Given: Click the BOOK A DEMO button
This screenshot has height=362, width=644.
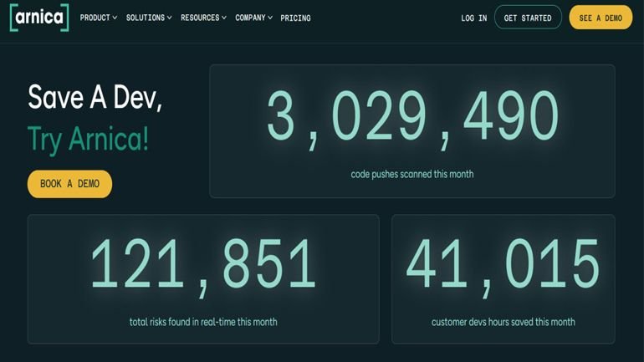Looking at the screenshot, I should [69, 184].
